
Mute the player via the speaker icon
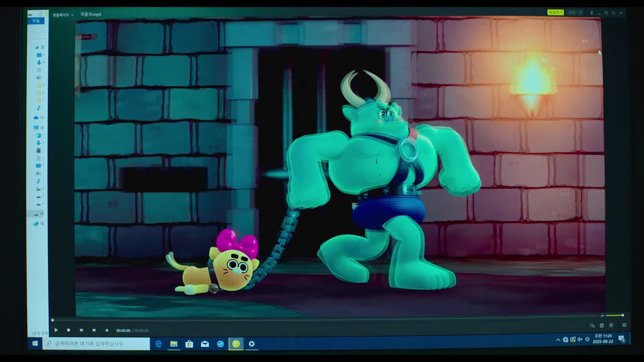click(x=603, y=316)
